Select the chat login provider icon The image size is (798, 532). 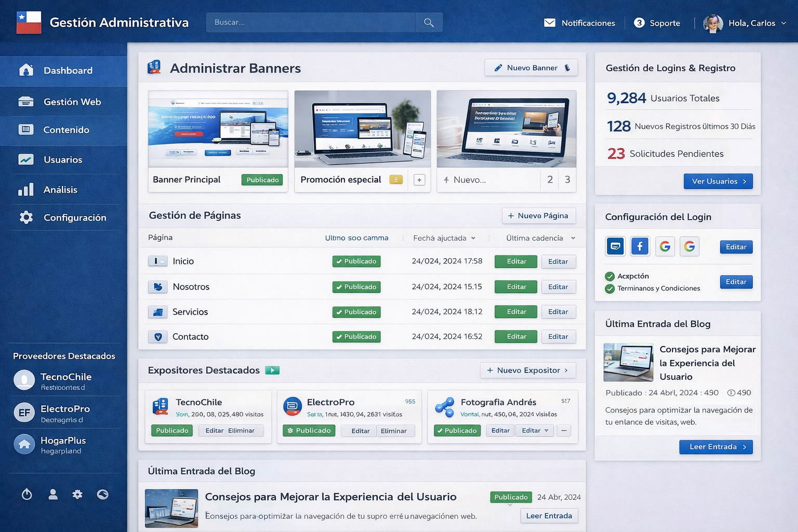coord(616,246)
